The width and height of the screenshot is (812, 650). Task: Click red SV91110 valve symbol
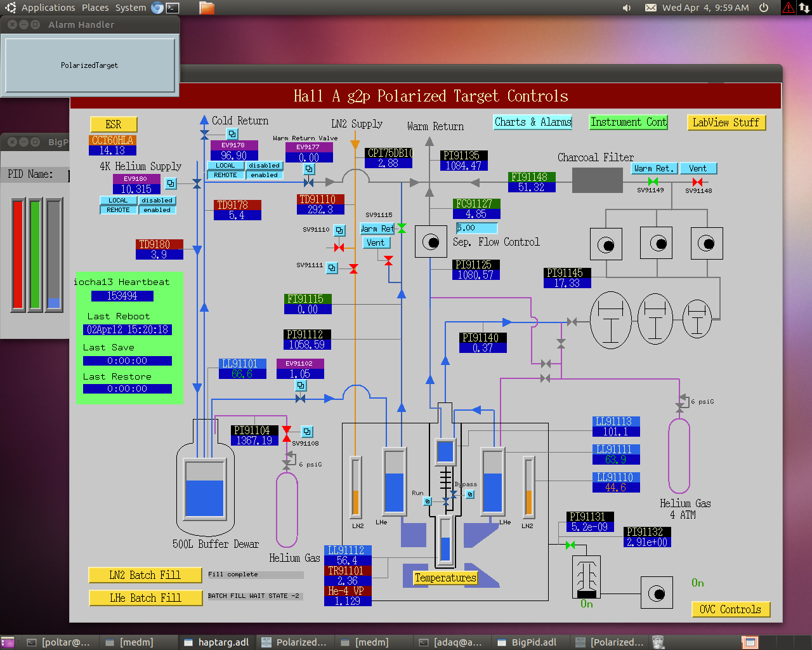pos(339,247)
